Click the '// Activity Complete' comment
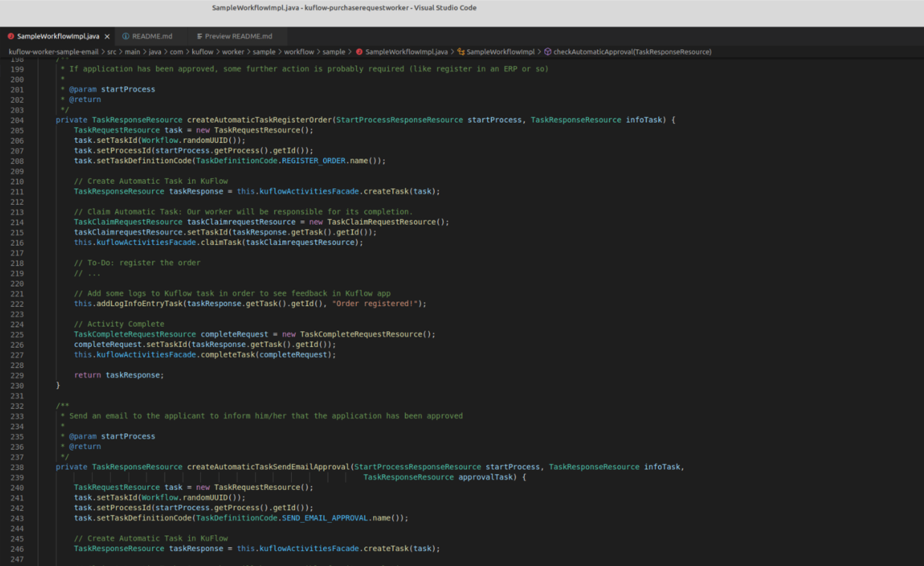Viewport: 924px width, 566px height. (119, 324)
